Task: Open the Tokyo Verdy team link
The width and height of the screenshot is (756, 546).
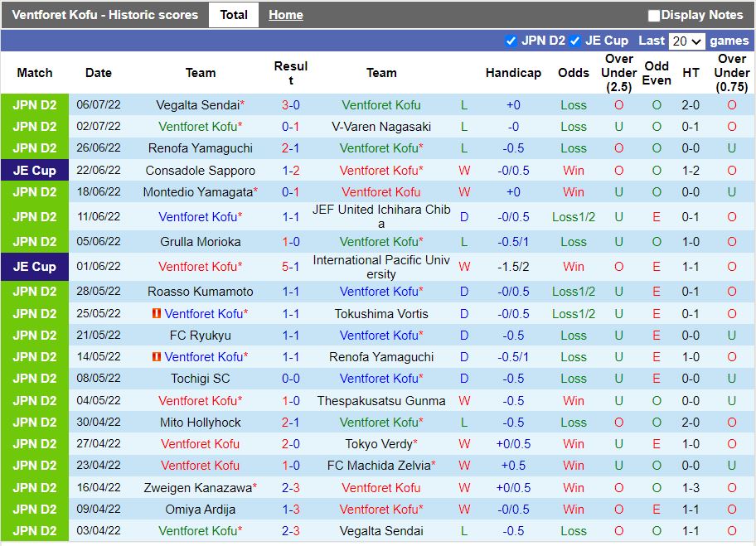Action: point(381,444)
